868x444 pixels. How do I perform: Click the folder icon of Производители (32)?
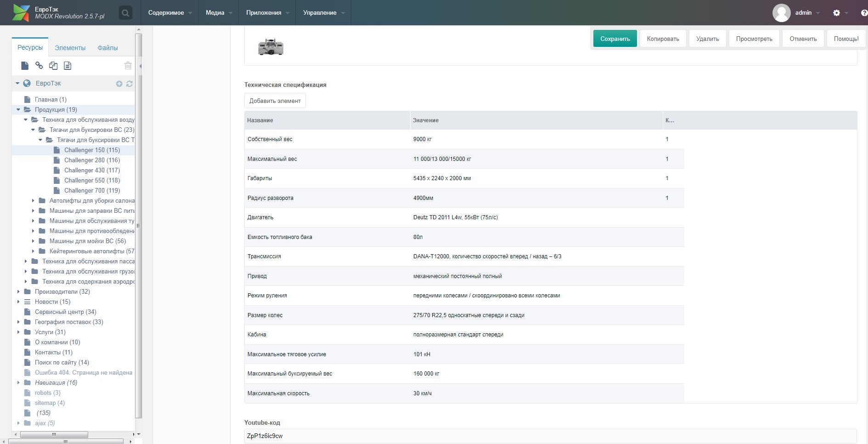point(27,291)
